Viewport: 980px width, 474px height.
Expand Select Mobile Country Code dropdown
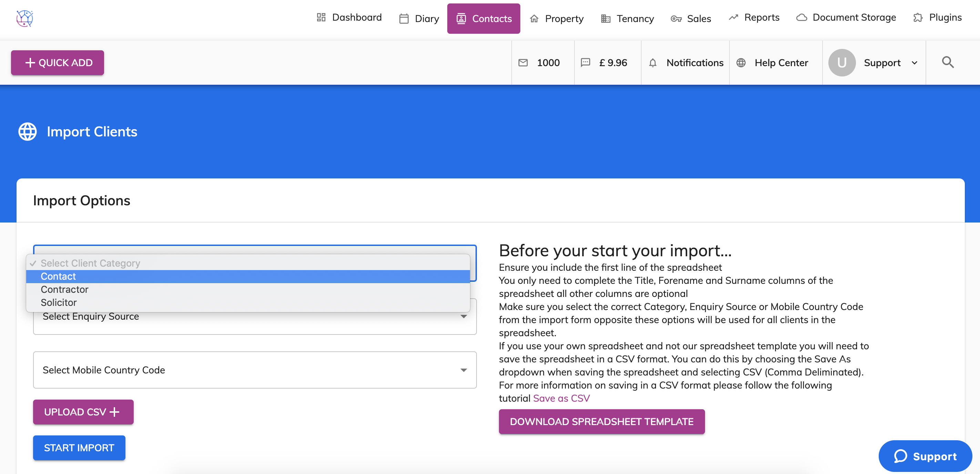tap(255, 370)
